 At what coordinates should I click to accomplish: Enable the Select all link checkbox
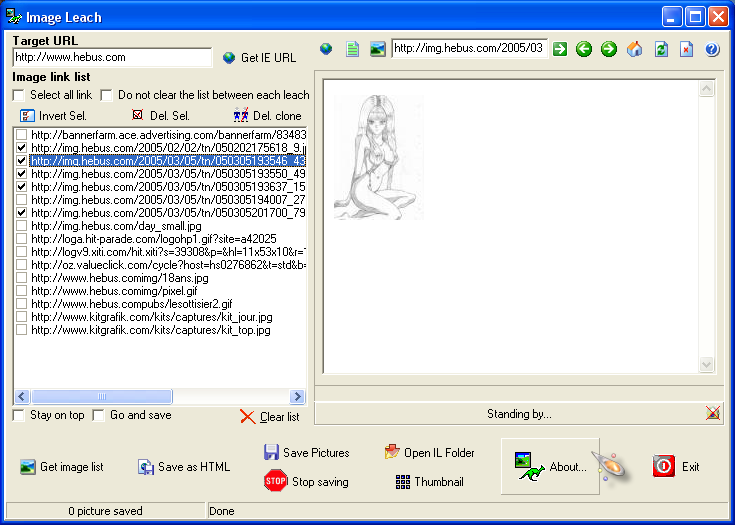click(19, 95)
